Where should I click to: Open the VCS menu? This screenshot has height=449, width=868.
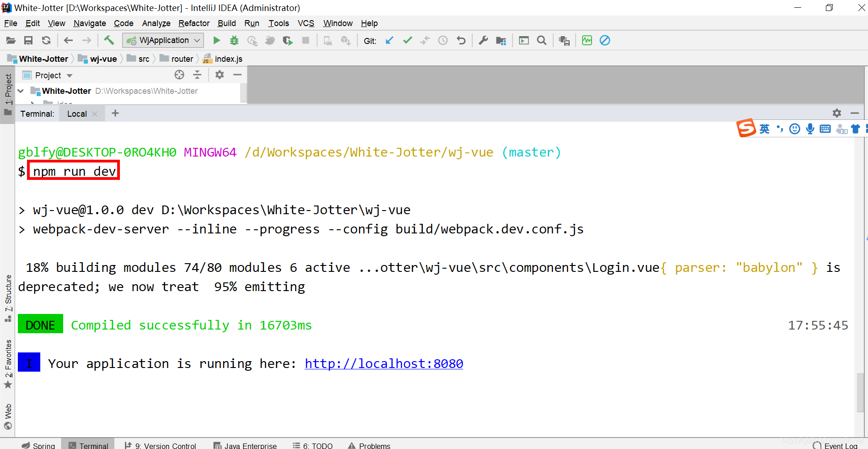[306, 23]
